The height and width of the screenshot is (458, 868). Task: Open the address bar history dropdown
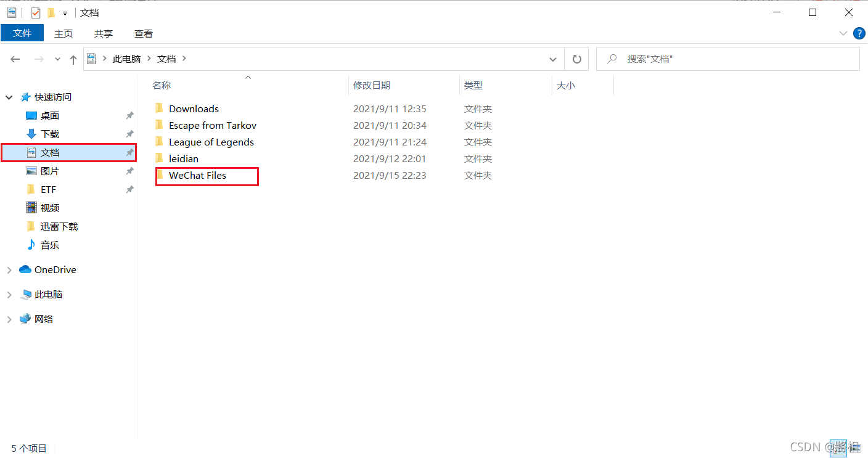click(x=552, y=59)
